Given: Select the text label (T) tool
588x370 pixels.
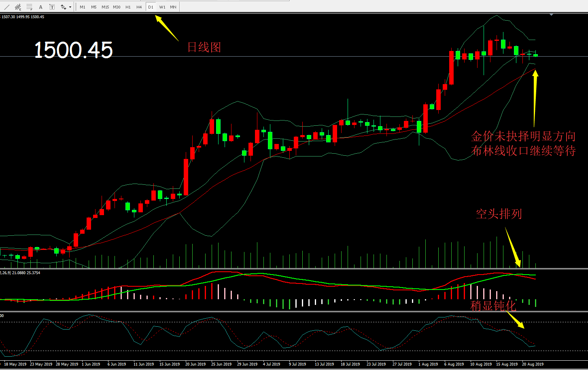Looking at the screenshot, I should point(52,7).
